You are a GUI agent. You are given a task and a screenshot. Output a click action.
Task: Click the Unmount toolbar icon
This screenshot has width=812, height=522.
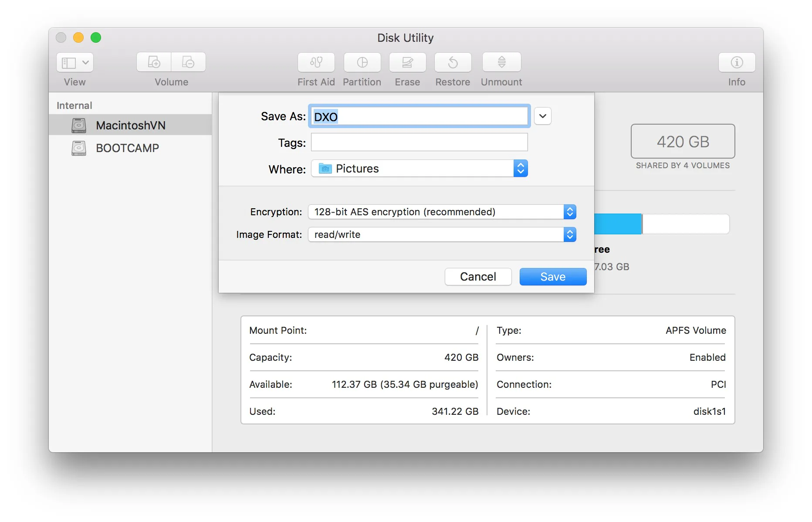501,62
